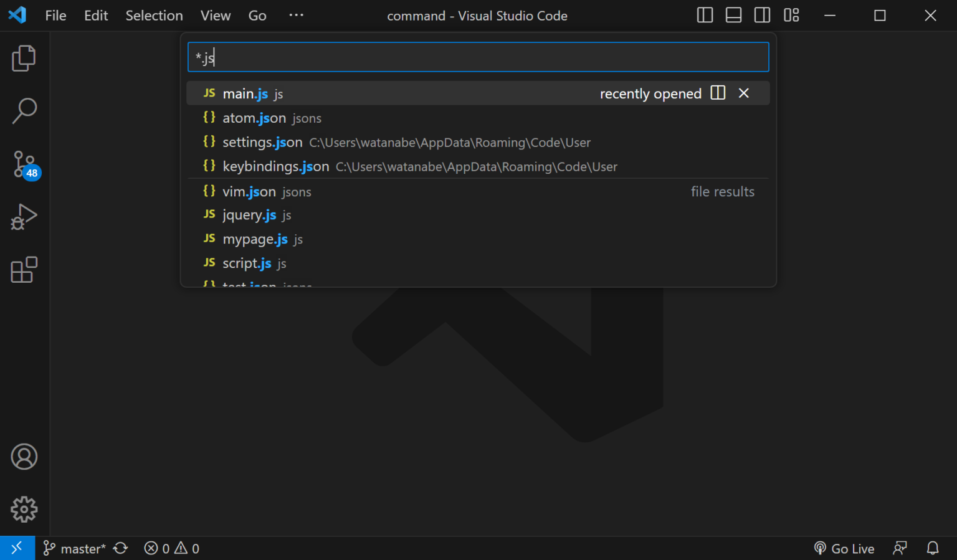Open notifications from the bell icon
957x560 pixels.
[x=932, y=548]
